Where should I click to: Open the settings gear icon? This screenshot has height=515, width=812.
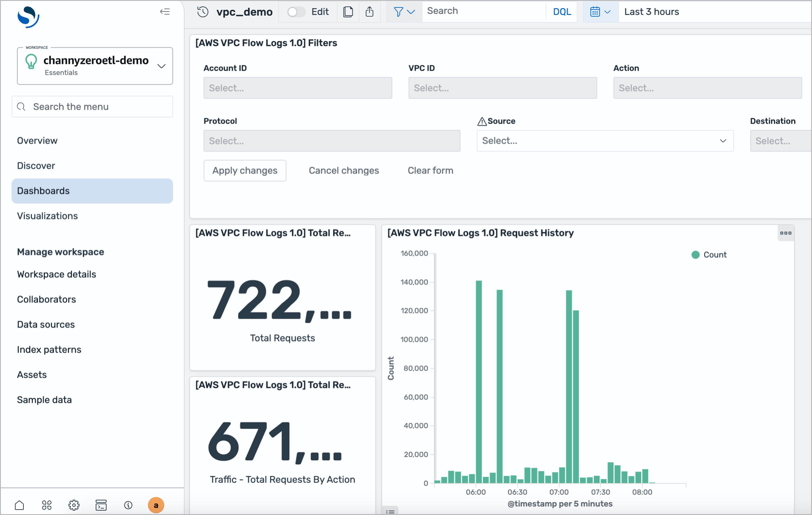[x=74, y=505]
